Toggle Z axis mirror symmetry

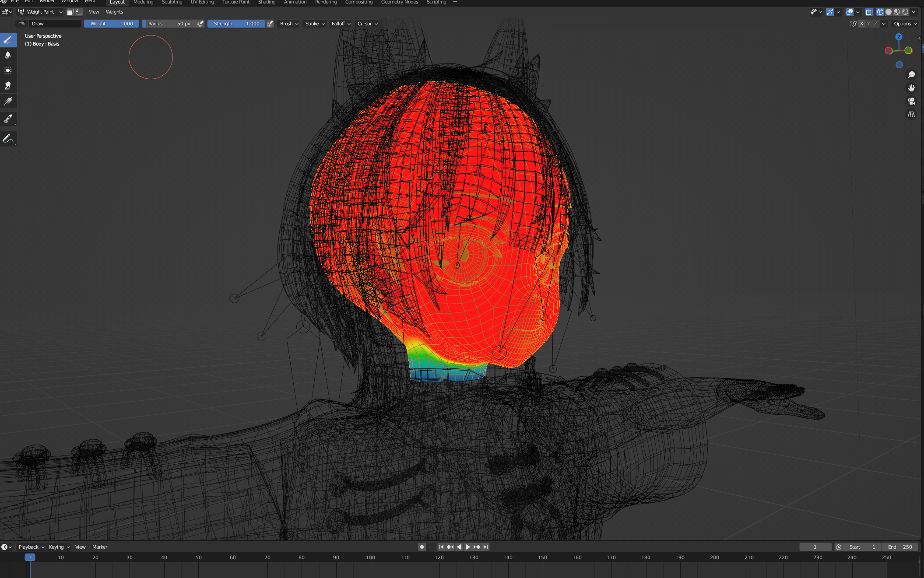(875, 24)
